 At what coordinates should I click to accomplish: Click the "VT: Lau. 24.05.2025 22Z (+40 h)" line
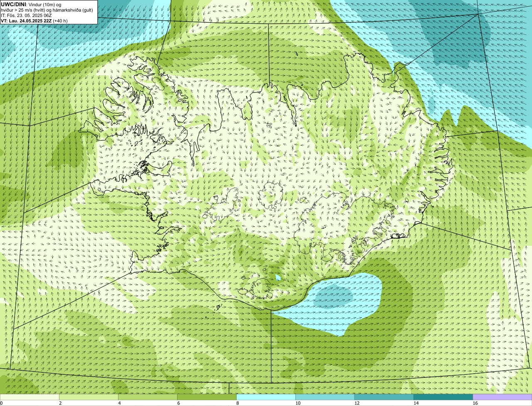pos(34,20)
